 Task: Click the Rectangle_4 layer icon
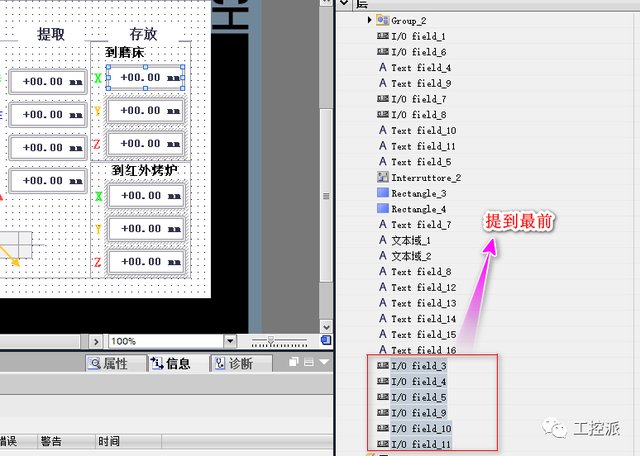pos(382,209)
